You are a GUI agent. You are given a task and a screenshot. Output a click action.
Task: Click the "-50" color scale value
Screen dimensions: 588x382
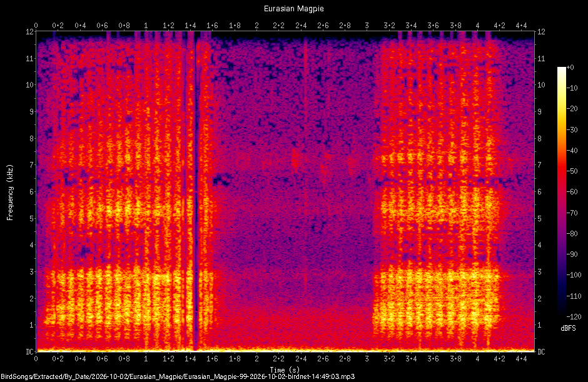[x=572, y=171]
